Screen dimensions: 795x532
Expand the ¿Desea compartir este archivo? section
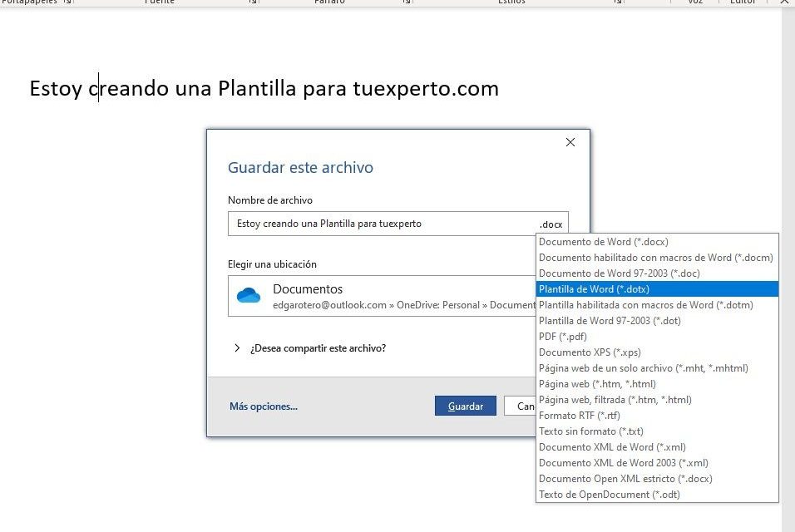tap(237, 348)
